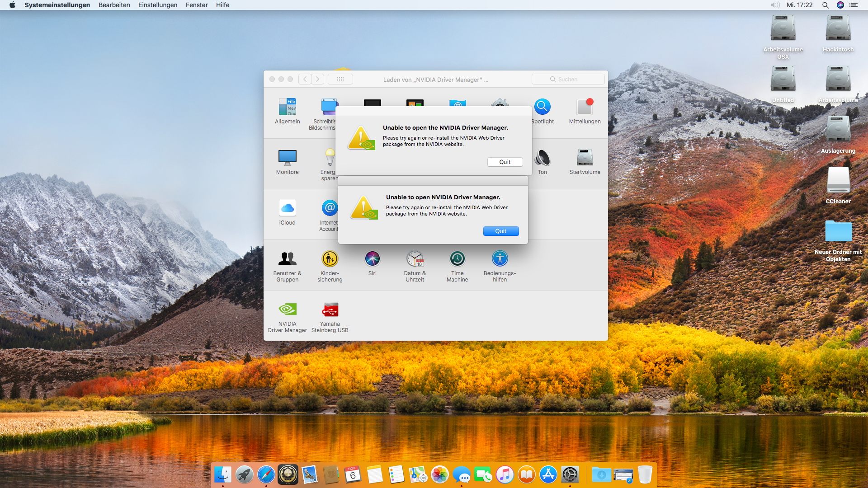Open the gold knob app in Dock
The width and height of the screenshot is (868, 488).
pyautogui.click(x=288, y=475)
